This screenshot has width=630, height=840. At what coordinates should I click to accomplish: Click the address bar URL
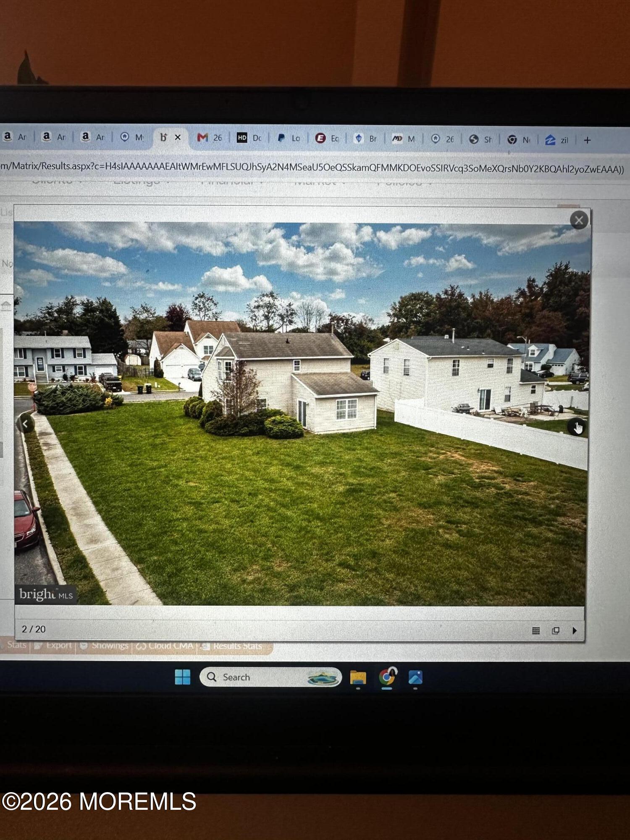pos(312,168)
